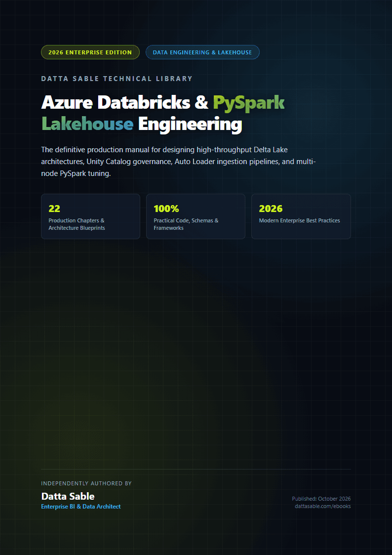The image size is (392, 555).
Task: Select the "Datta Sable Technical Library" text
Action: [x=117, y=79]
